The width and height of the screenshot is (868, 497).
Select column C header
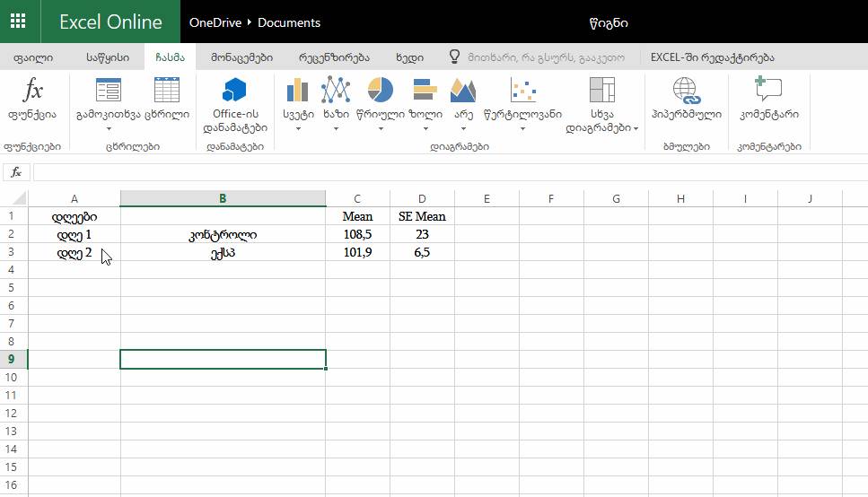tap(357, 198)
